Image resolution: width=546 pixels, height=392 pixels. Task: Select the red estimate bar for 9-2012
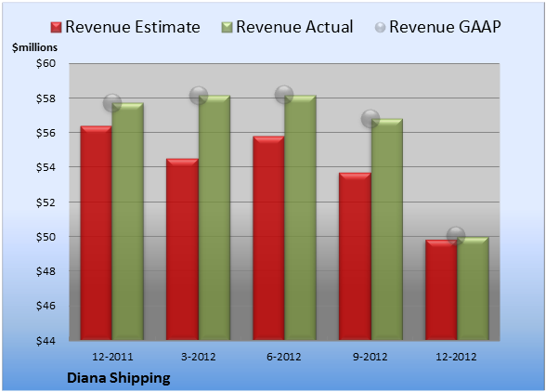[x=355, y=256]
